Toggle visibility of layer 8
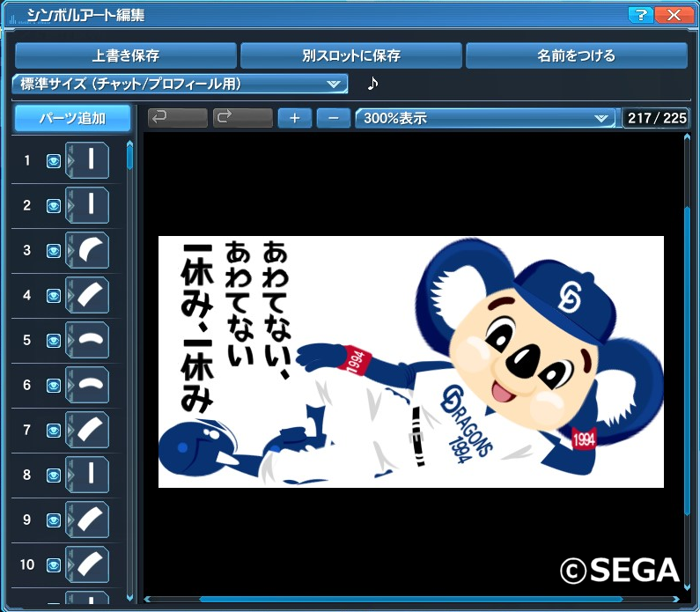The width and height of the screenshot is (700, 612). point(54,476)
